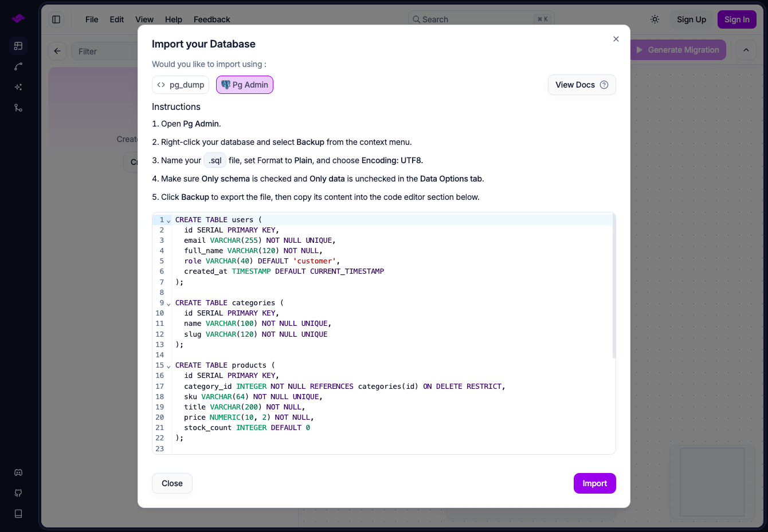This screenshot has width=768, height=532.
Task: Click the chevron-up button beside Generate Migration
Action: click(x=746, y=50)
